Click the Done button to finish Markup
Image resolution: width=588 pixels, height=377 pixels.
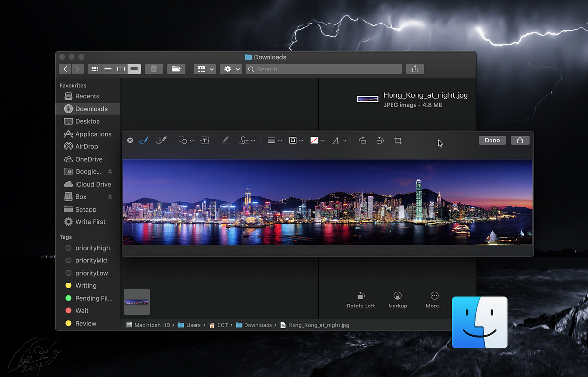(x=492, y=140)
